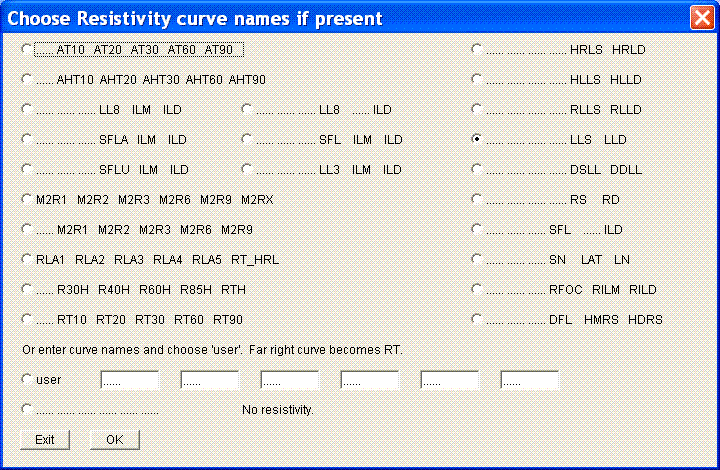Screen dimensions: 720x470
Task: Pick the M2R1 through M2RX radio option
Action: (27, 199)
